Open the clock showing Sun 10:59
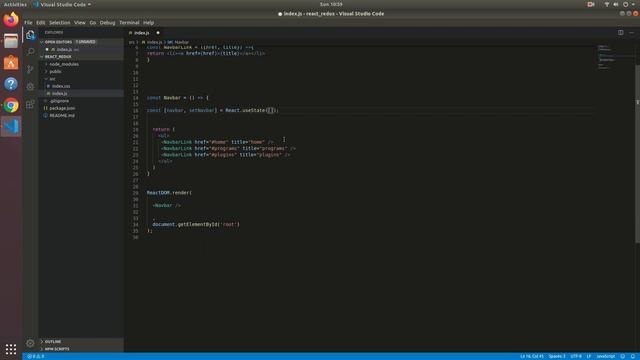The image size is (640, 360). [x=331, y=4]
